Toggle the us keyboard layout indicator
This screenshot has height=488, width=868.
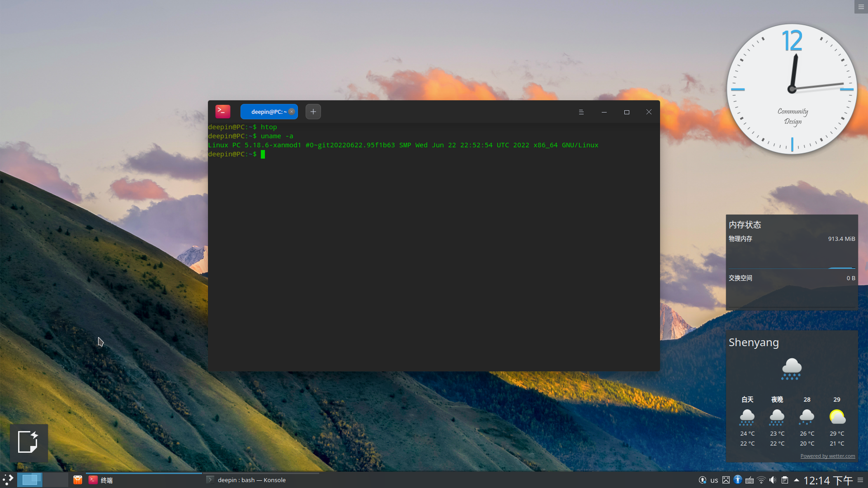[714, 480]
